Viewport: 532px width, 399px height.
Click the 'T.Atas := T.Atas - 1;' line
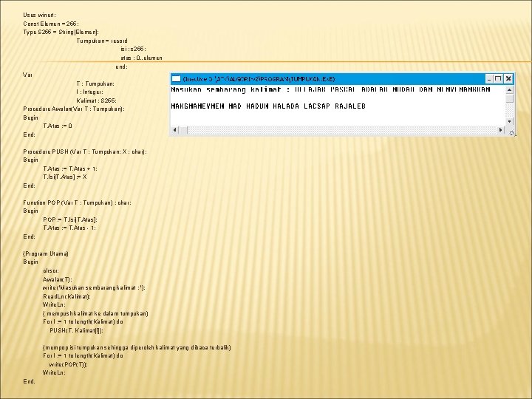click(69, 228)
